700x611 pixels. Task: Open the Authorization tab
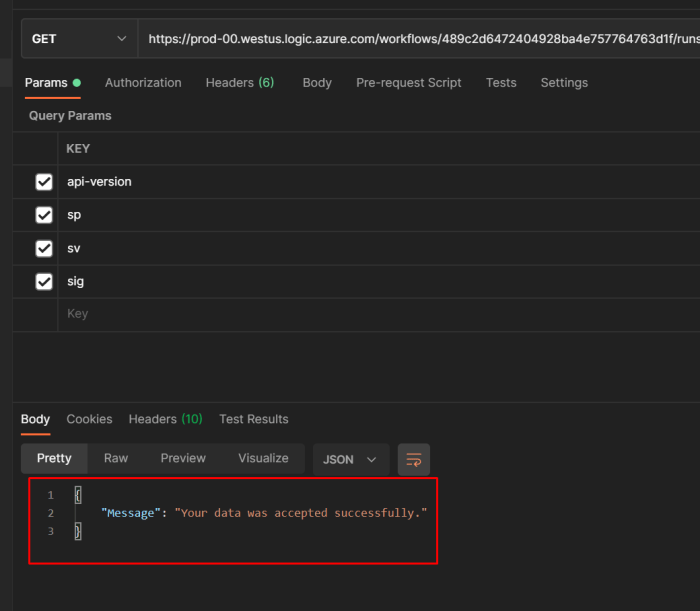point(143,83)
